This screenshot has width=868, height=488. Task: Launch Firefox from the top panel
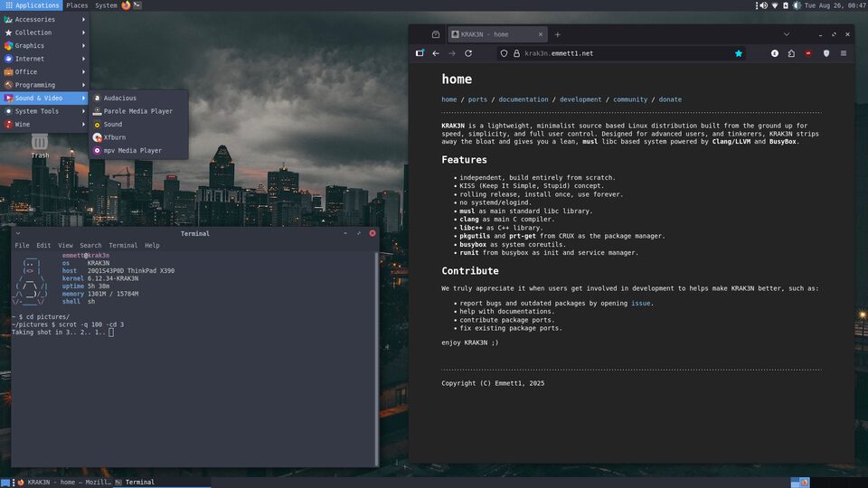[x=126, y=5]
